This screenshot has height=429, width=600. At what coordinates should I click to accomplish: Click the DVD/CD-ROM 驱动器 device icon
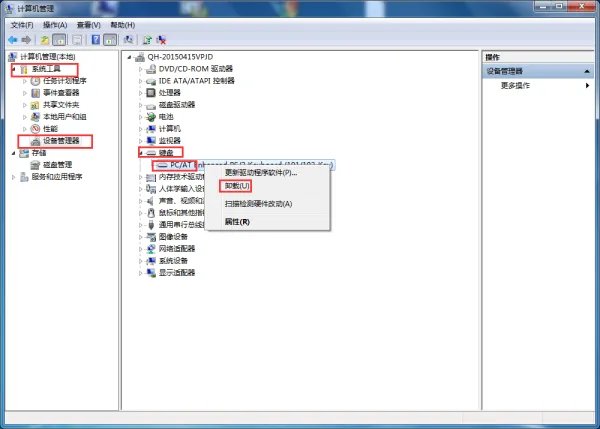click(150, 69)
